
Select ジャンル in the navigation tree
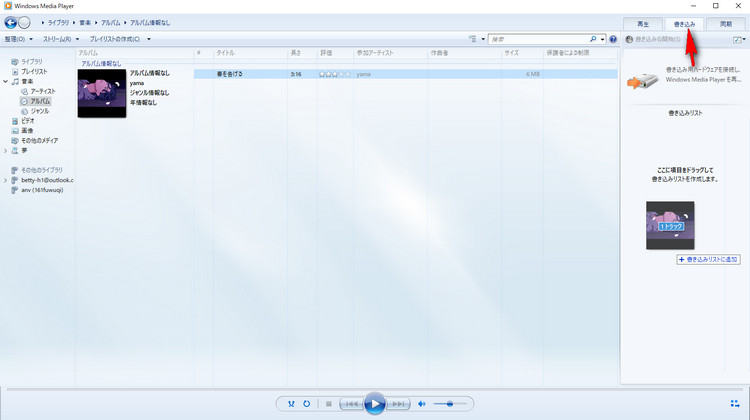(39, 111)
